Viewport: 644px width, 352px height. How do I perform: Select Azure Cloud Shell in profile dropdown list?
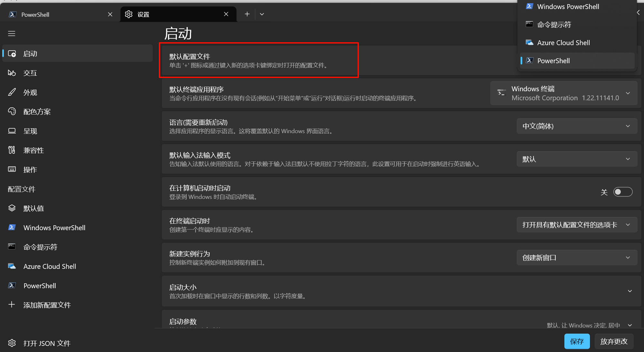click(x=577, y=43)
